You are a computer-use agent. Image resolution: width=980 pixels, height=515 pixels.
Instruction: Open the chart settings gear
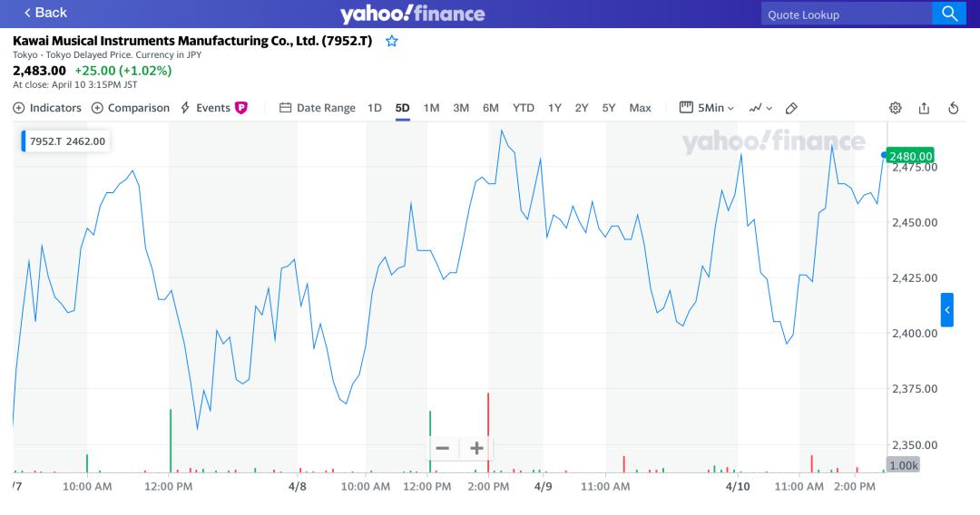click(x=895, y=108)
